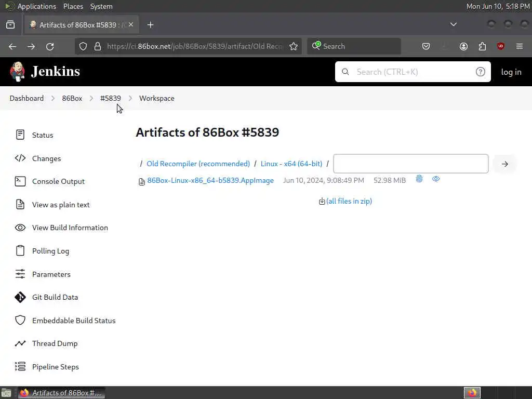Submit path with the arrow button
This screenshot has width=532, height=399.
505,164
